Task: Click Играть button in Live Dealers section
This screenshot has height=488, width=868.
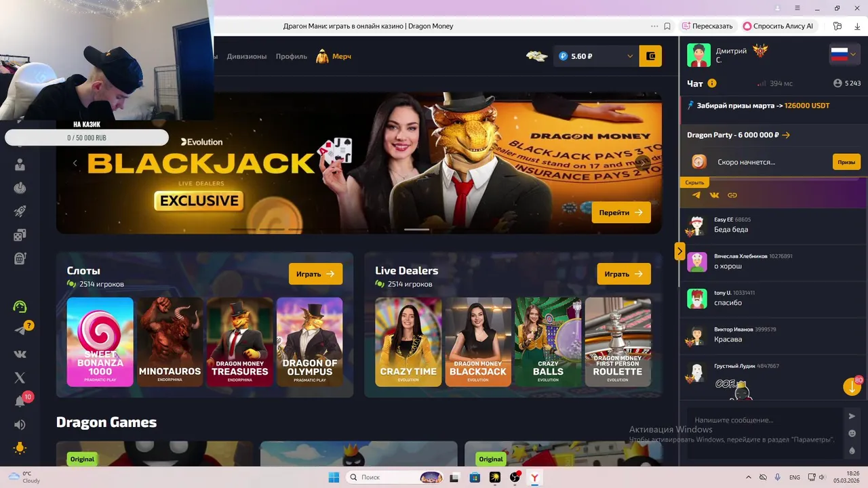Action: 624,274
